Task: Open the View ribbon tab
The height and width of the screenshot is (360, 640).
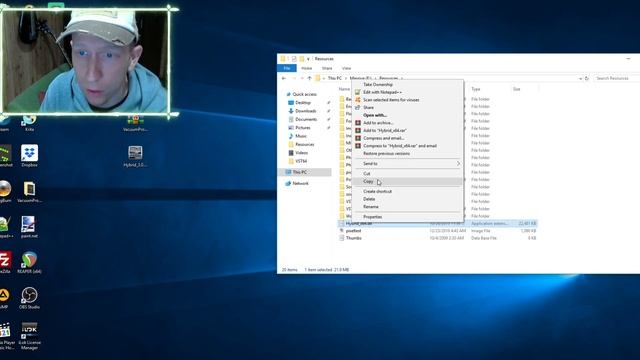Action: (x=347, y=68)
